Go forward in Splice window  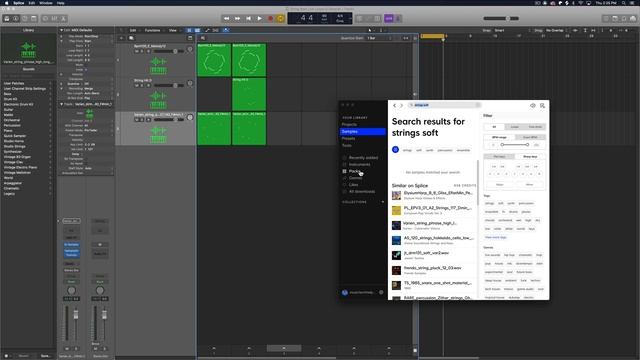pyautogui.click(x=401, y=105)
